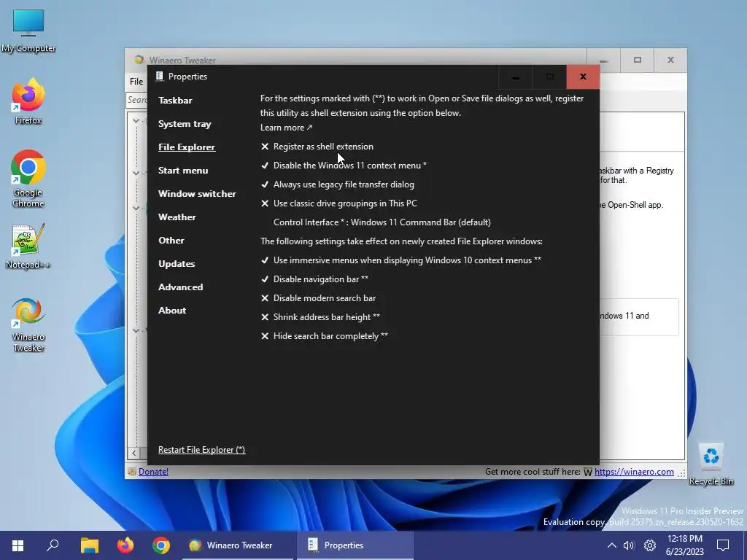Toggle Disable the Windows 11 context menu
Screen dimensions: 747x560
[344, 166]
